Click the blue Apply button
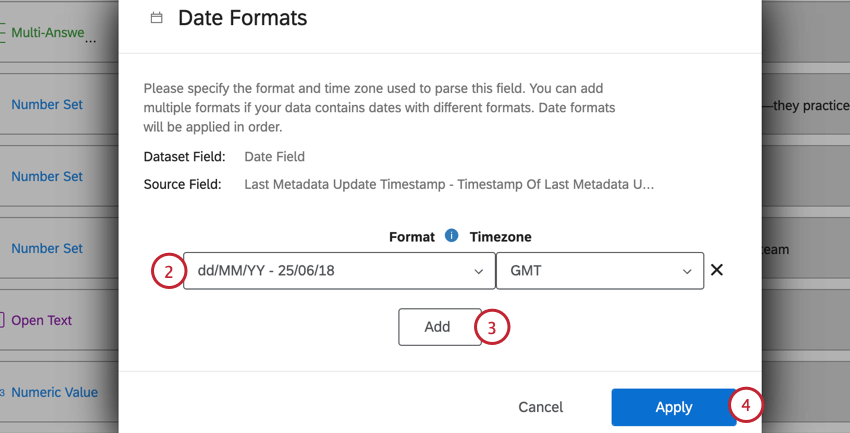This screenshot has height=433, width=850. [x=673, y=407]
